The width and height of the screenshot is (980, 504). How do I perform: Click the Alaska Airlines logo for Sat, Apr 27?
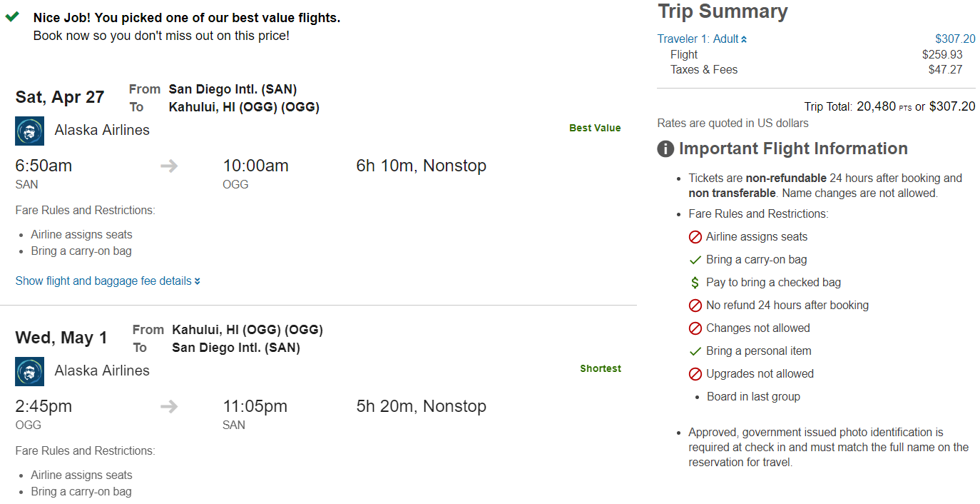pyautogui.click(x=29, y=131)
